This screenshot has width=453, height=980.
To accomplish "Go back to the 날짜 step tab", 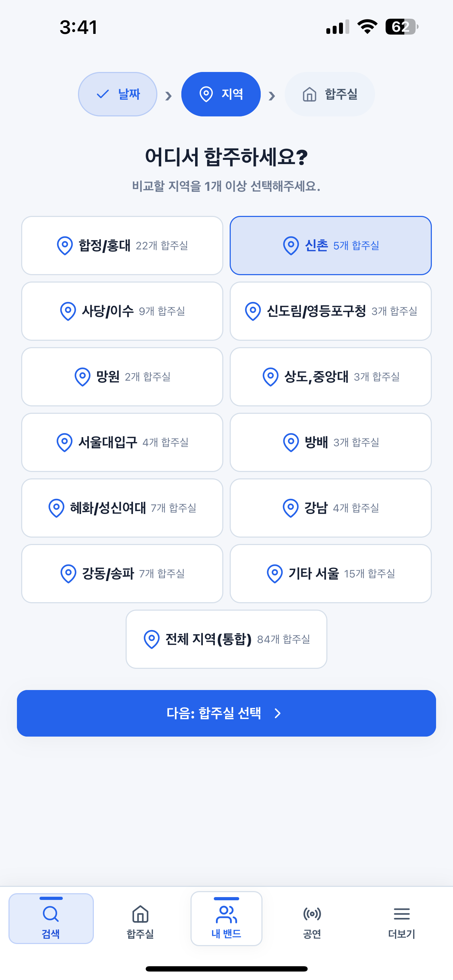I will pyautogui.click(x=117, y=94).
